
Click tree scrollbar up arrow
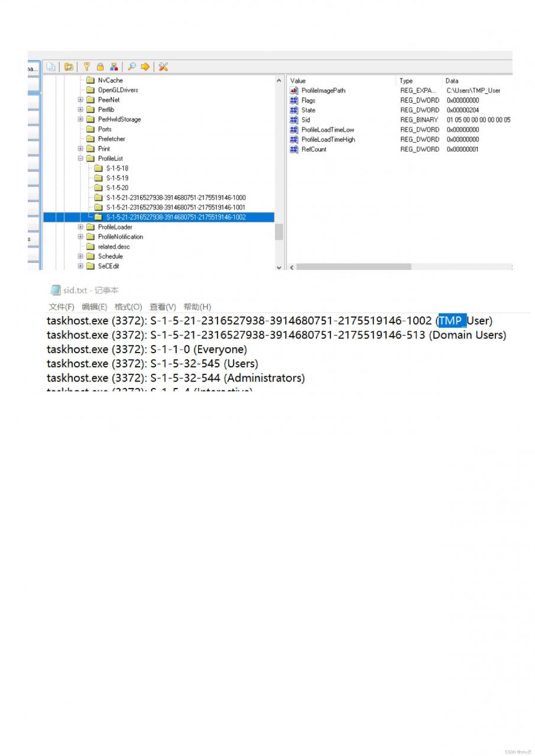pos(279,80)
